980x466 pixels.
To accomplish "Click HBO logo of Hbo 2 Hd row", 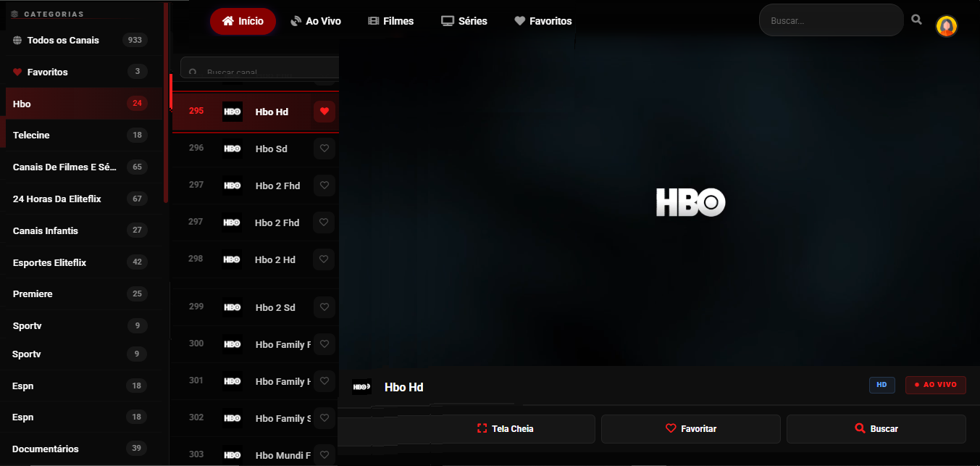I will (233, 259).
